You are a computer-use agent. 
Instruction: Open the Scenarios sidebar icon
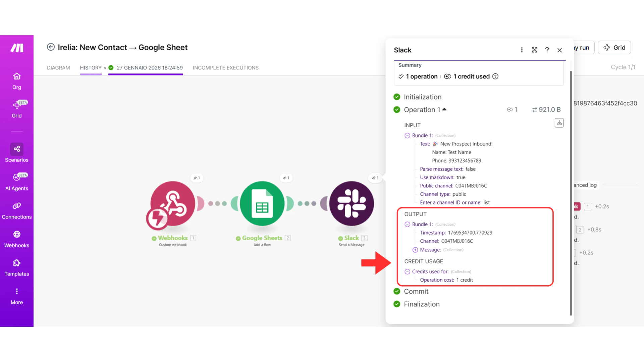click(17, 149)
